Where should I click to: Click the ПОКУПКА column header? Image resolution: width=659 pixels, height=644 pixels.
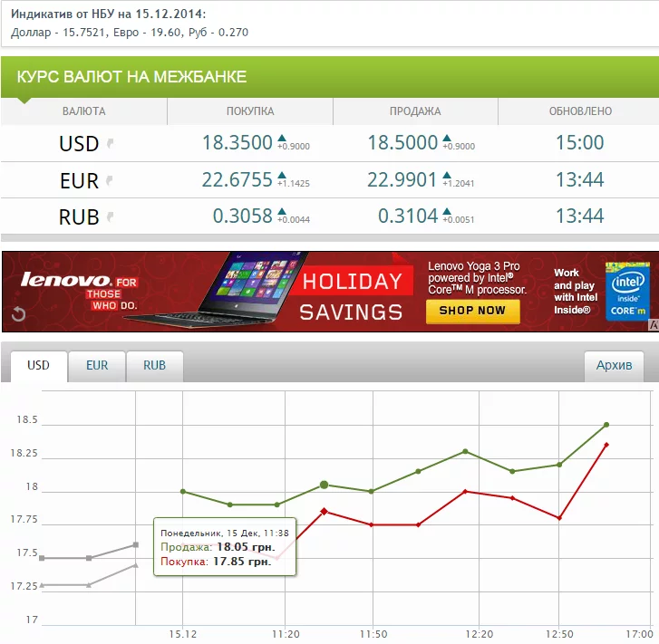coord(250,111)
